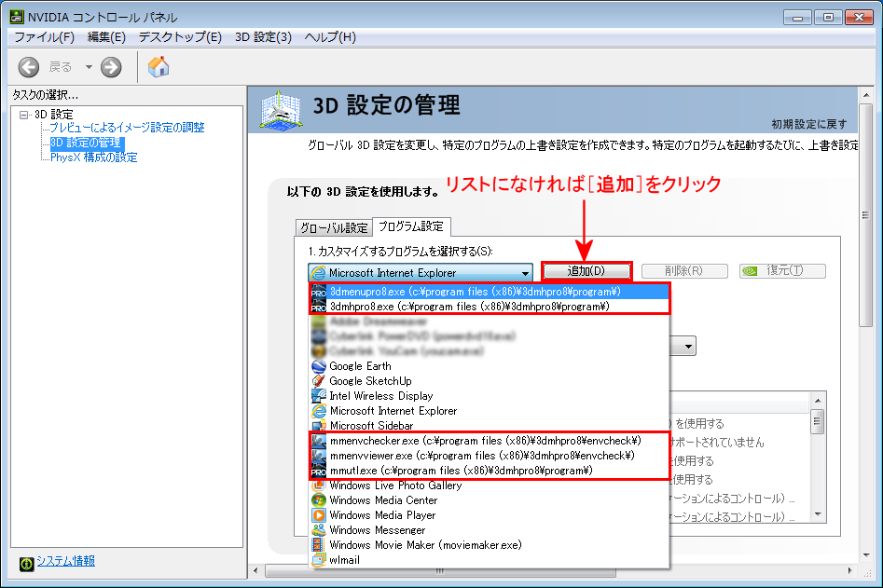Select Google Earth from program list
Viewport: 883px width, 588px height.
(360, 366)
